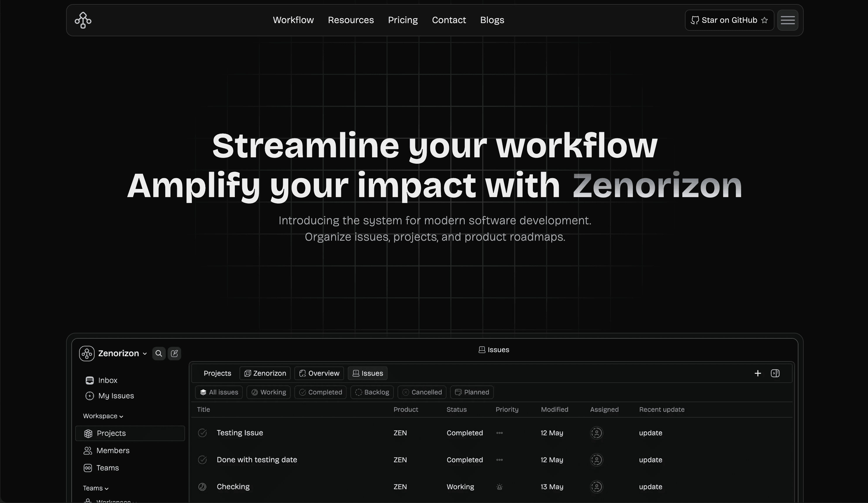Viewport: 868px width, 503px height.
Task: Click the compose new issue icon
Action: [174, 353]
